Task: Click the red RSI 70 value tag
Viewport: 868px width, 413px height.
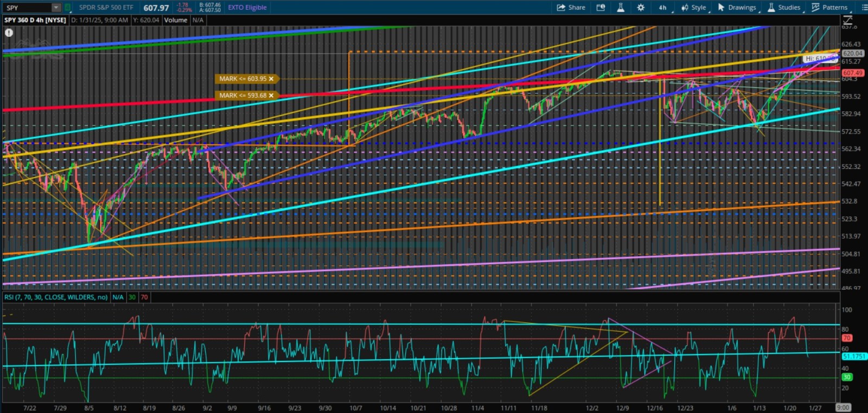Action: coord(144,297)
